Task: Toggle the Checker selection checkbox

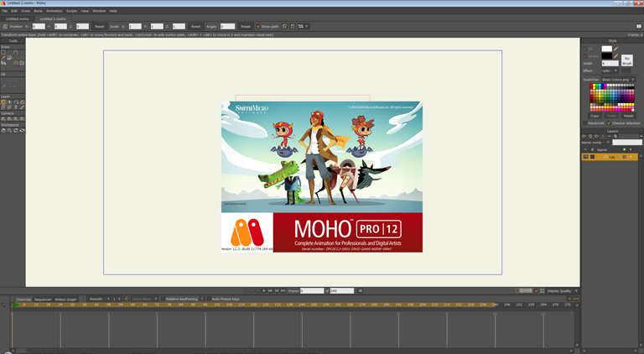Action: 609,122
